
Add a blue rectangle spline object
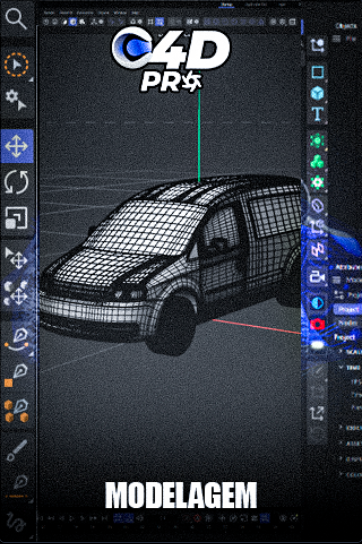[x=317, y=72]
